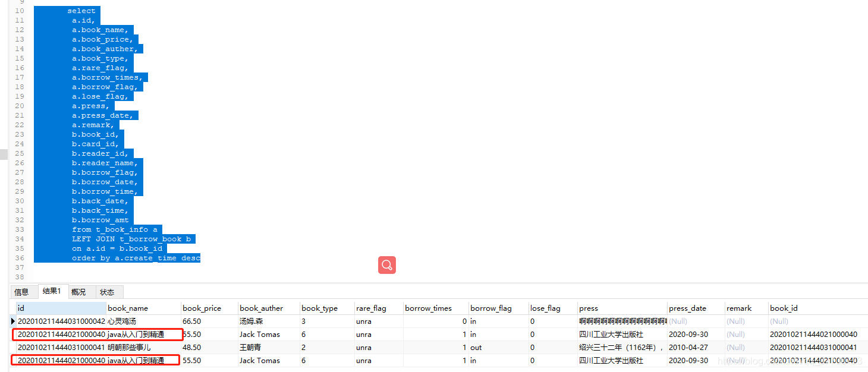Click the book_type cell 2 in 明朝那些事儿 row
Screen dimensions: 868x372
click(327, 348)
